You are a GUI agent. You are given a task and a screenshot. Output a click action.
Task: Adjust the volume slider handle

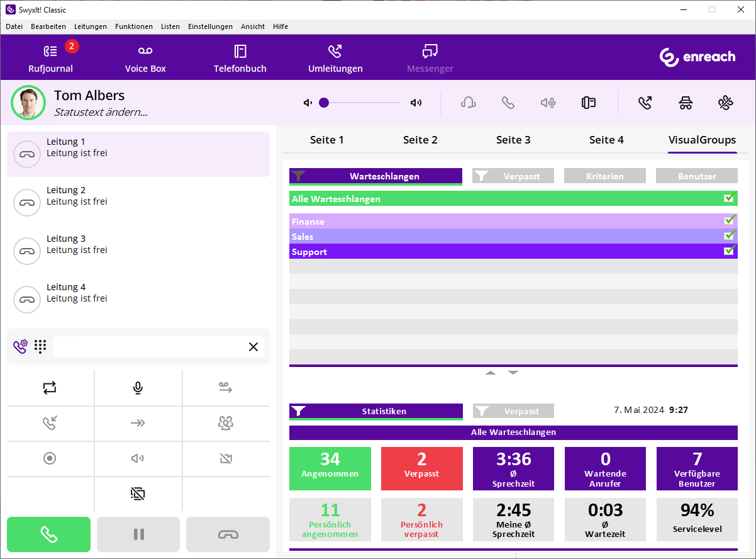point(324,103)
